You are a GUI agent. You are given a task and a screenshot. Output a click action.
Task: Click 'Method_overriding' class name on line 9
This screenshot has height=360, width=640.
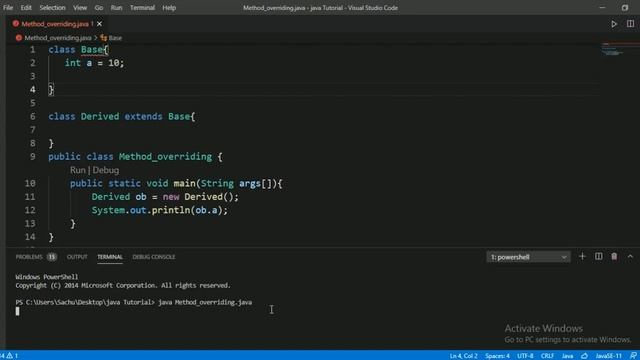pos(165,157)
